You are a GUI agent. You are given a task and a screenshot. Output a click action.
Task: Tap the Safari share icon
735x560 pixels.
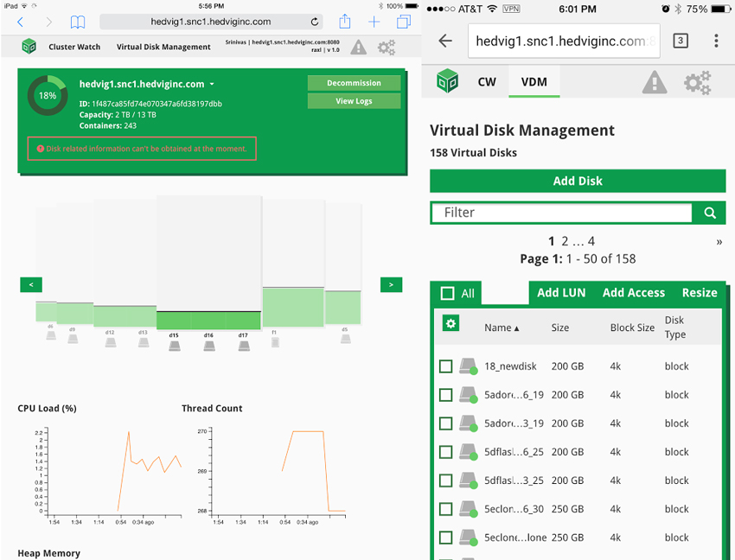tap(344, 21)
